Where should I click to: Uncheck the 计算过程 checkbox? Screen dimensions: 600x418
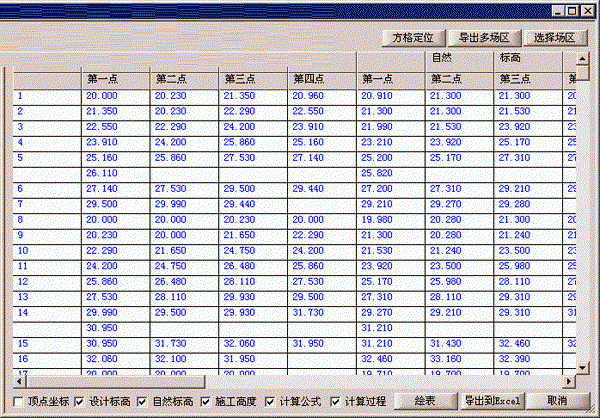(x=335, y=402)
